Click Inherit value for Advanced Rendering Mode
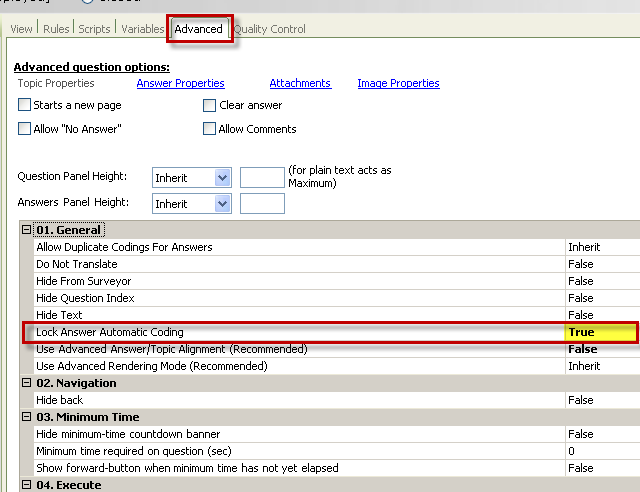 [x=603, y=366]
